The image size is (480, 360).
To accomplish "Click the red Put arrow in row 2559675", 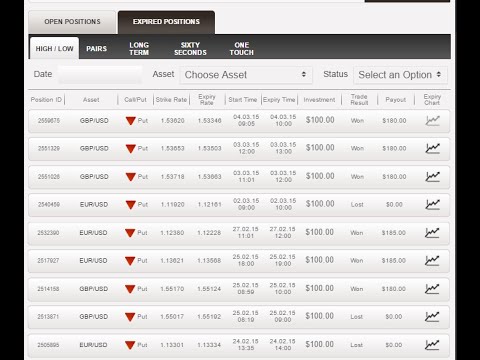I will coord(131,121).
